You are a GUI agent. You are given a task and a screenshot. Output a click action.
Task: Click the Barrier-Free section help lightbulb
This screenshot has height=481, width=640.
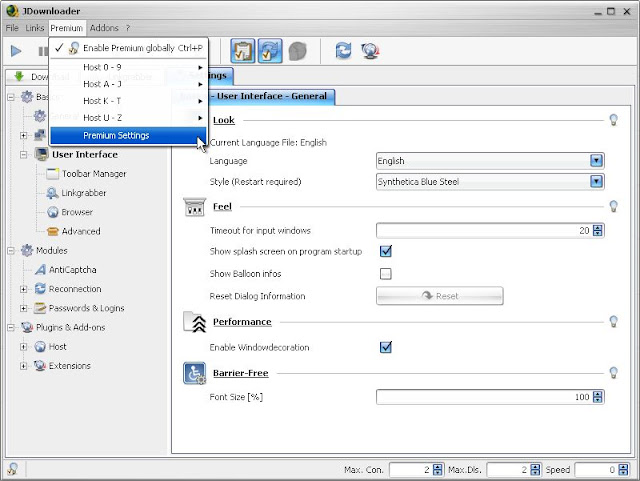point(613,372)
